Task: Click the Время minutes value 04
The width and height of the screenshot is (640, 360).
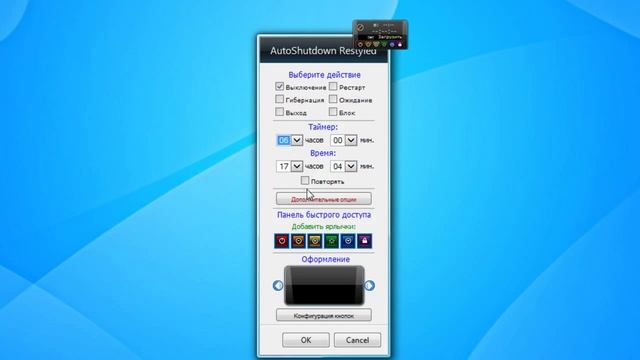Action: click(x=338, y=166)
